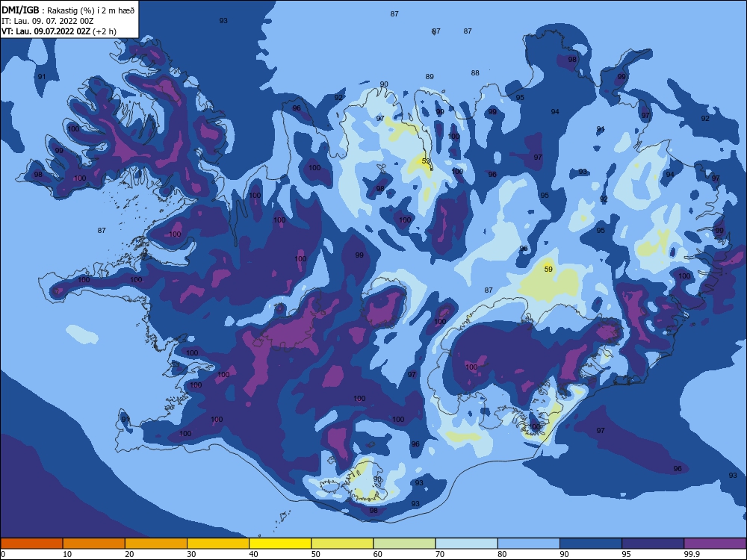
Task: Click the 10–20 orange legend swatch
Action: click(x=94, y=544)
